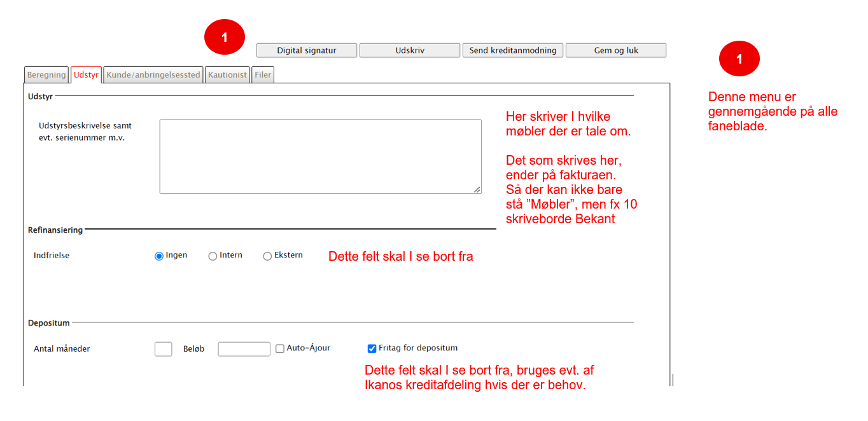Click the Antal måneder input box
The width and height of the screenshot is (868, 421).
click(x=163, y=349)
